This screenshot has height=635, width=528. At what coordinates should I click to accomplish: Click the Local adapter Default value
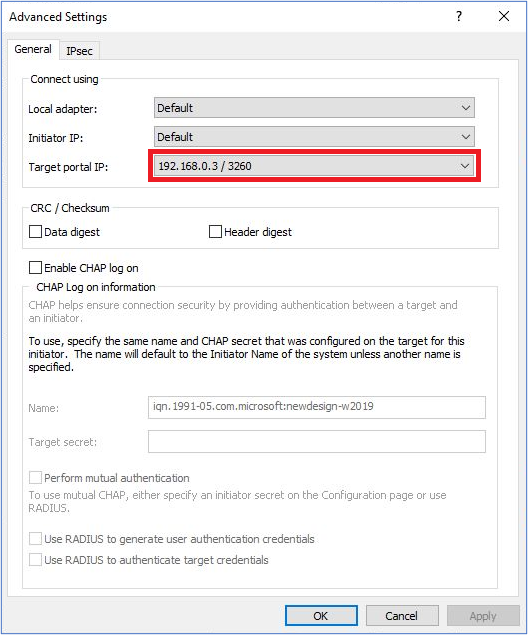[x=175, y=108]
